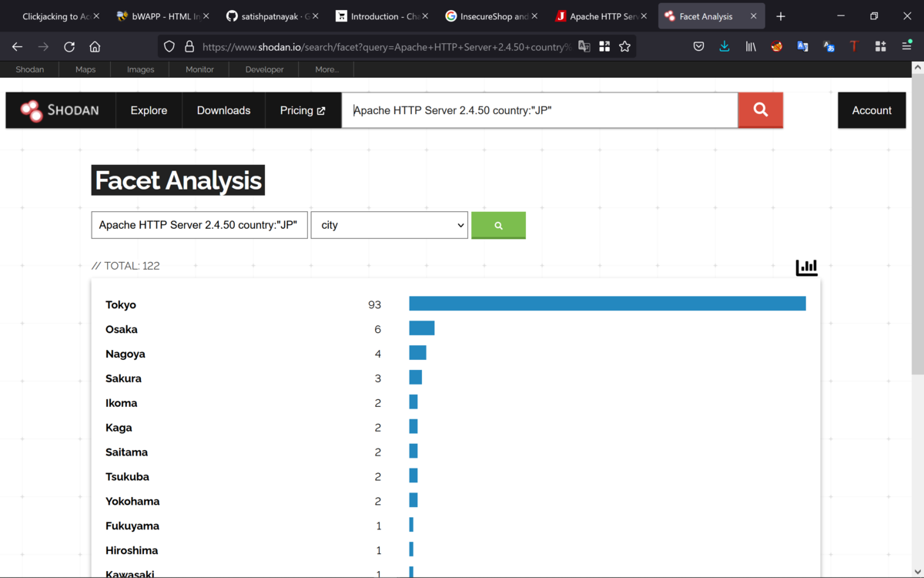Open the extensions grid-plus icon

pos(881,47)
